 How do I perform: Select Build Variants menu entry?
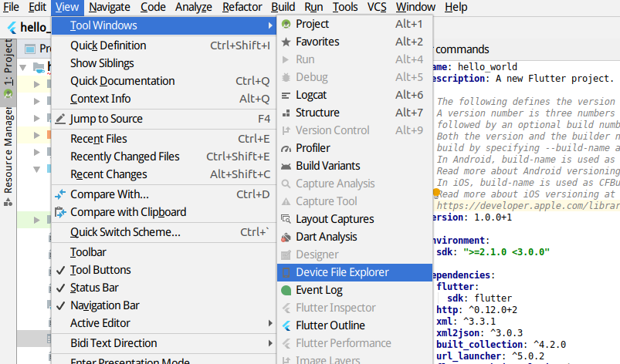(327, 166)
